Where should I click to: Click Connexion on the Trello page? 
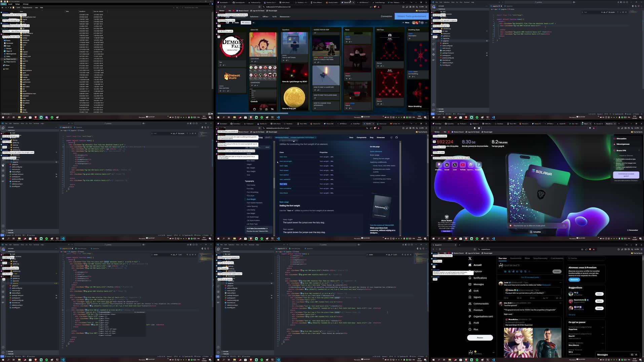[x=386, y=16]
